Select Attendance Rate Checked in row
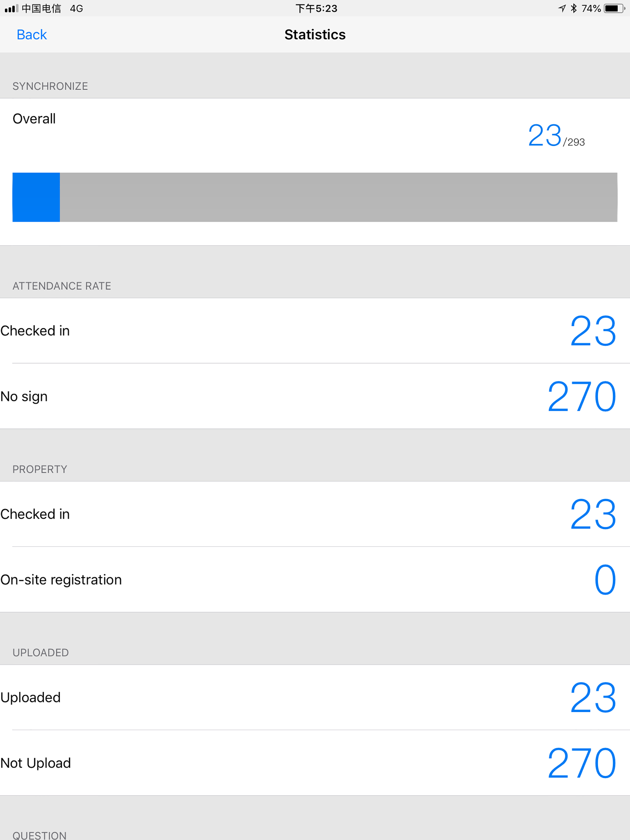This screenshot has width=630, height=840. pos(315,331)
